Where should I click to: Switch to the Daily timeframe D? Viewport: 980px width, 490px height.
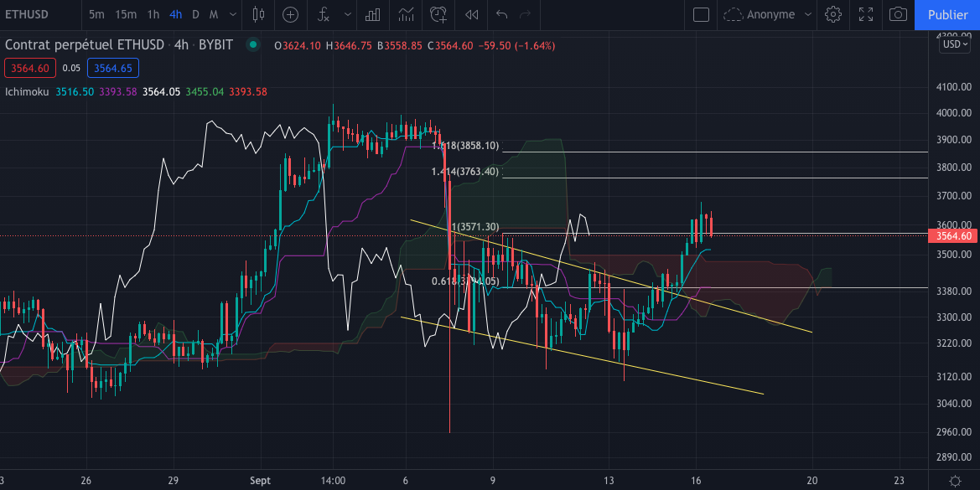[194, 14]
